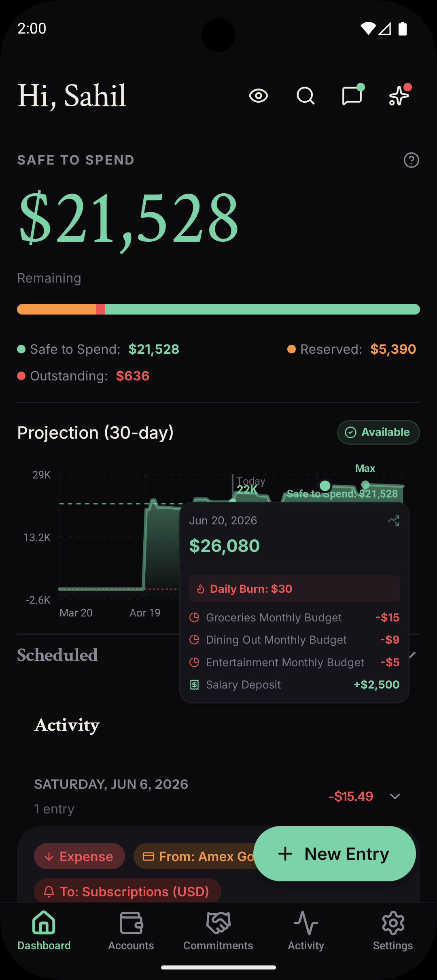Tap Salary Deposit +$2,500 row
437x980 pixels.
[x=295, y=684]
